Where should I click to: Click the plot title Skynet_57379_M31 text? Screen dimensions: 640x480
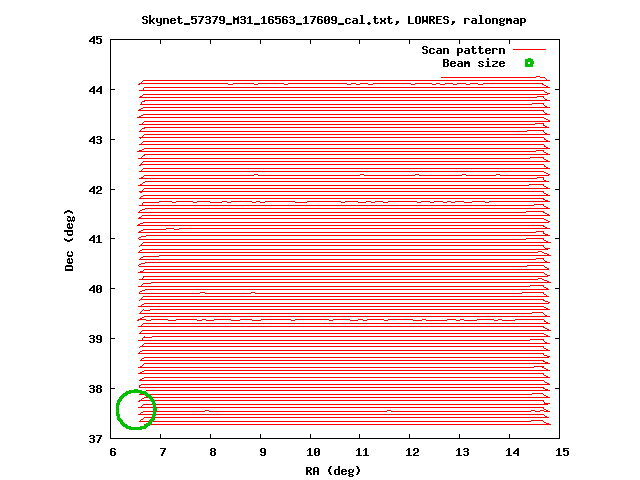tap(334, 20)
